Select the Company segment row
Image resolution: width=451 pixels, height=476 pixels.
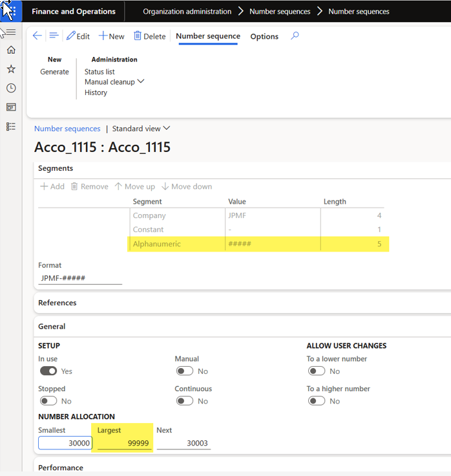click(x=258, y=215)
